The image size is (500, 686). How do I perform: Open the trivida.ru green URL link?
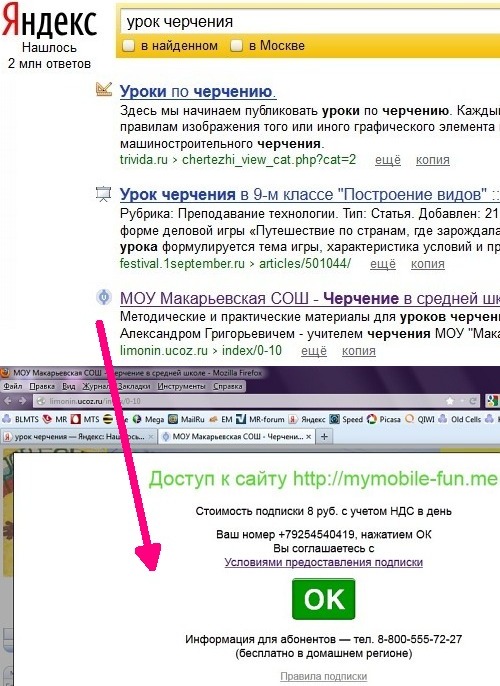click(x=238, y=160)
